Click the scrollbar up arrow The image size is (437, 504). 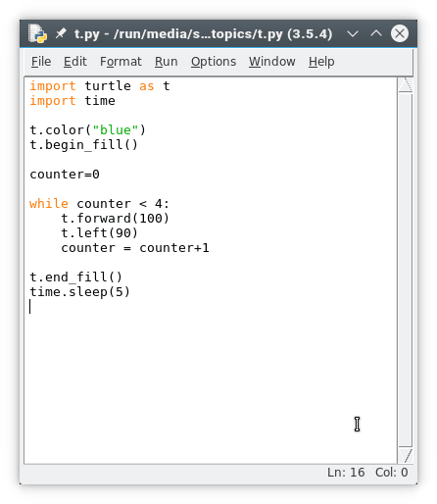tap(406, 85)
